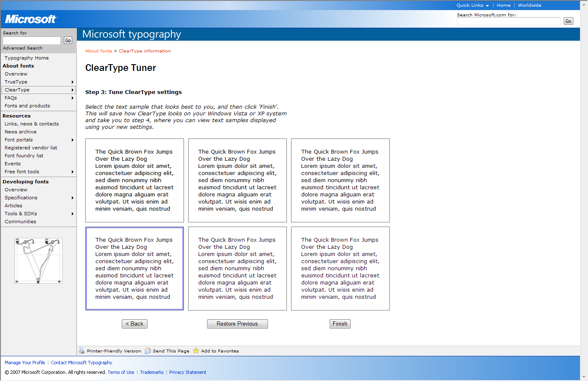Click the font outline diagram thumbnail
The image size is (588, 381).
(x=38, y=261)
